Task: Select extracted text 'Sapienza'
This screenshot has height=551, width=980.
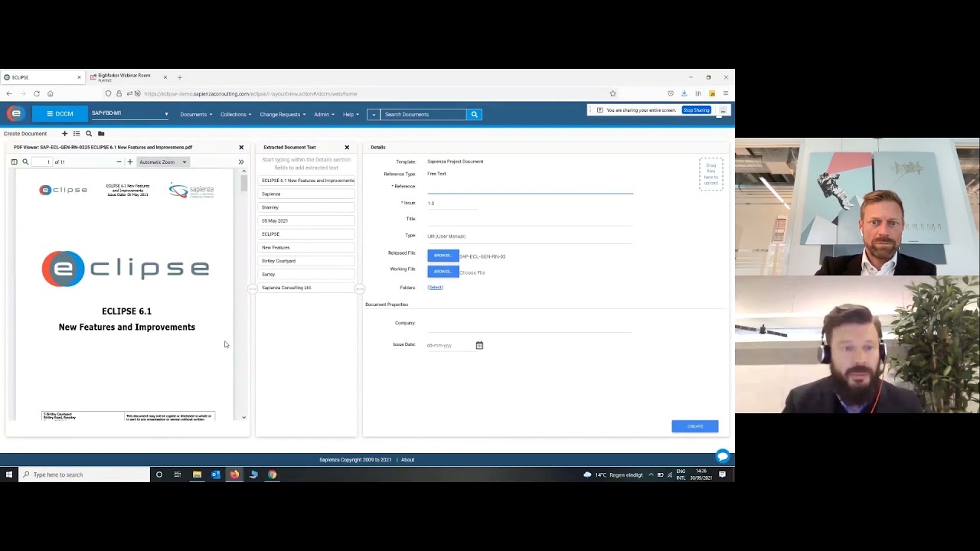Action: click(308, 194)
